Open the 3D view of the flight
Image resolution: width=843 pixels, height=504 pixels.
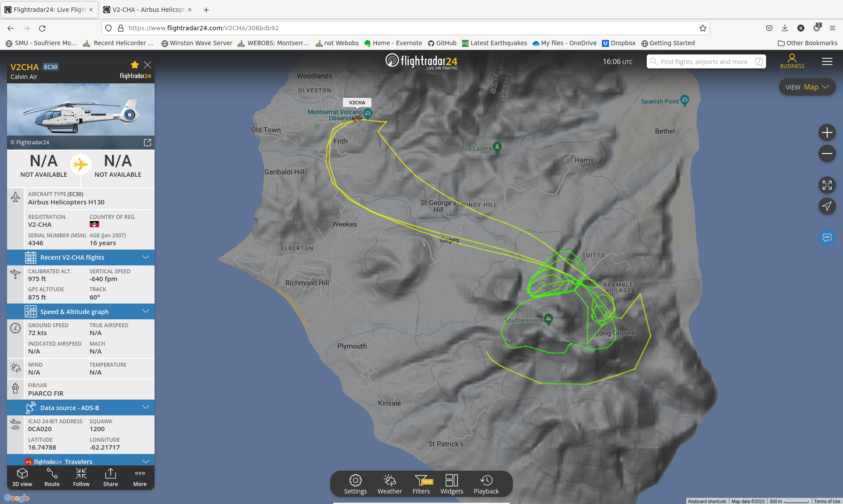coord(22,477)
